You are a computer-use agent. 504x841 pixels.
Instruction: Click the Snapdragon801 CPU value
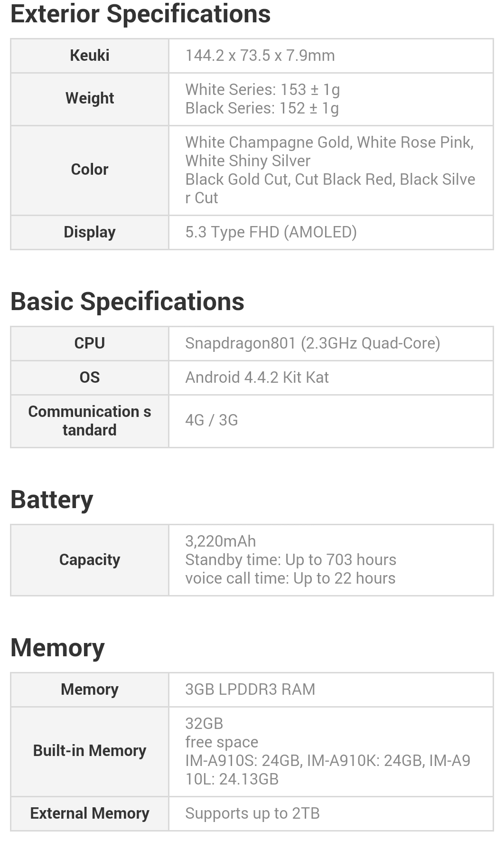click(312, 343)
